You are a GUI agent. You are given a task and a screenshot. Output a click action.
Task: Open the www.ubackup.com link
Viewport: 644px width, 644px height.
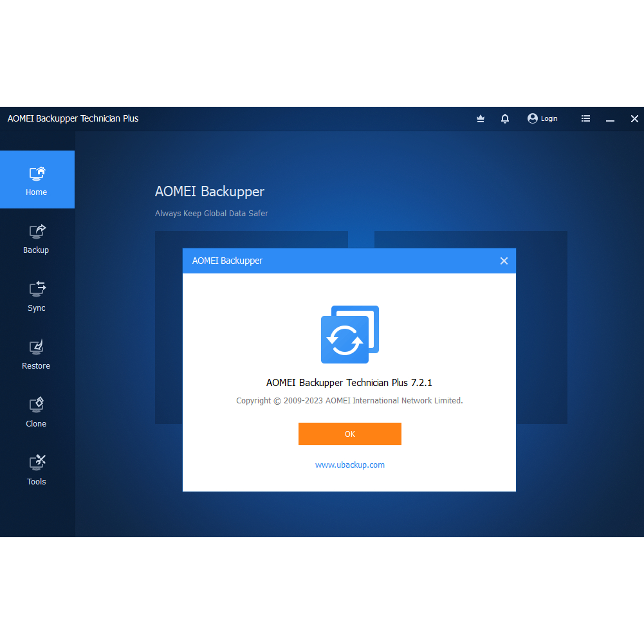350,465
